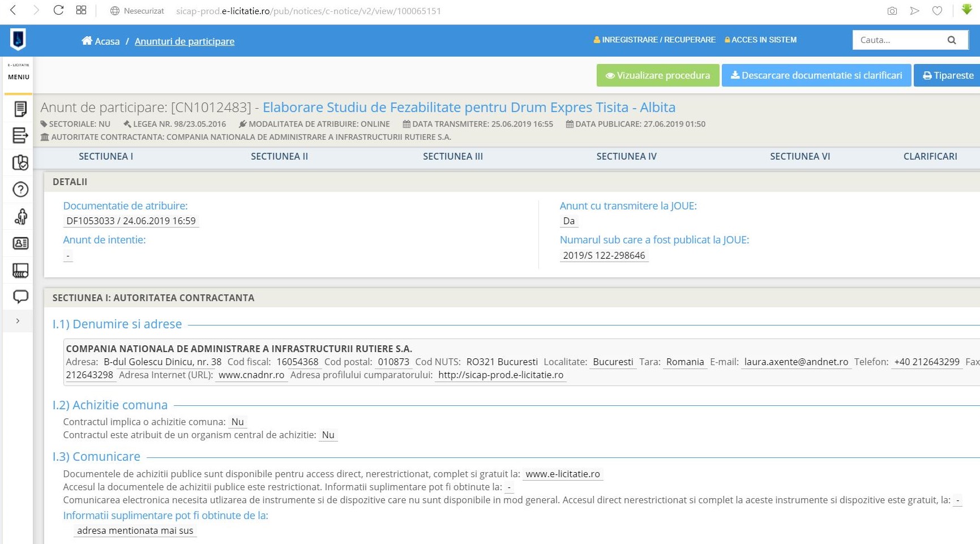Click the Vizualizare procedura button
The width and height of the screenshot is (980, 544).
coord(657,75)
